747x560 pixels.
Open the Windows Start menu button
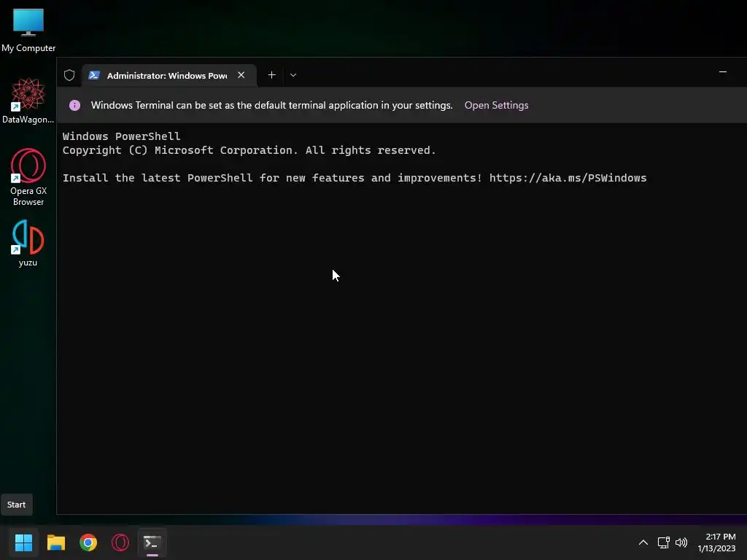(23, 542)
